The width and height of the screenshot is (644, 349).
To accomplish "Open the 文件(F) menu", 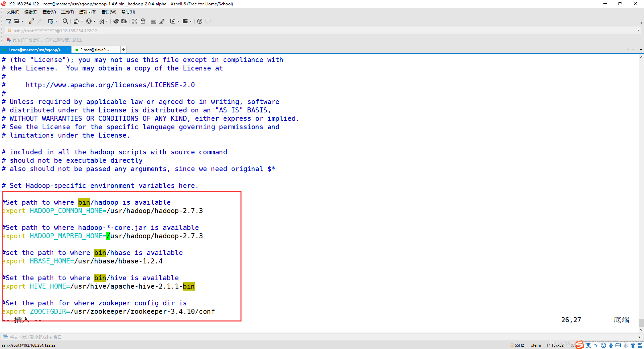I will [x=13, y=12].
